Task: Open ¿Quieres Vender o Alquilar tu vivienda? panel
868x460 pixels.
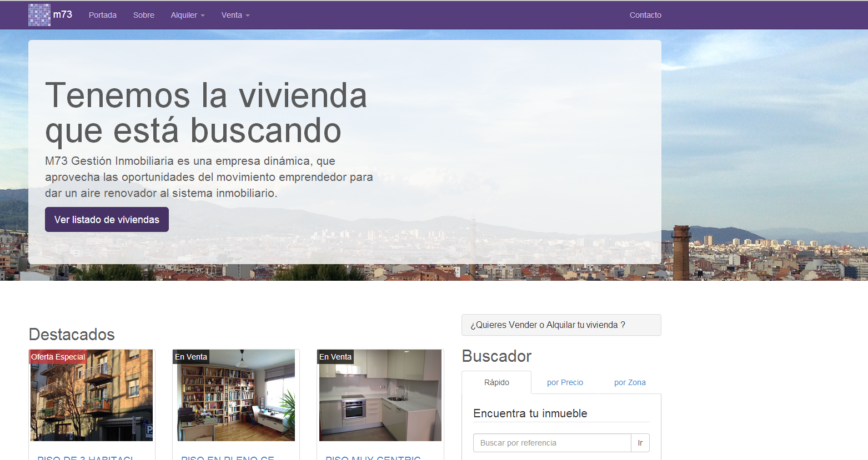Action: (561, 325)
